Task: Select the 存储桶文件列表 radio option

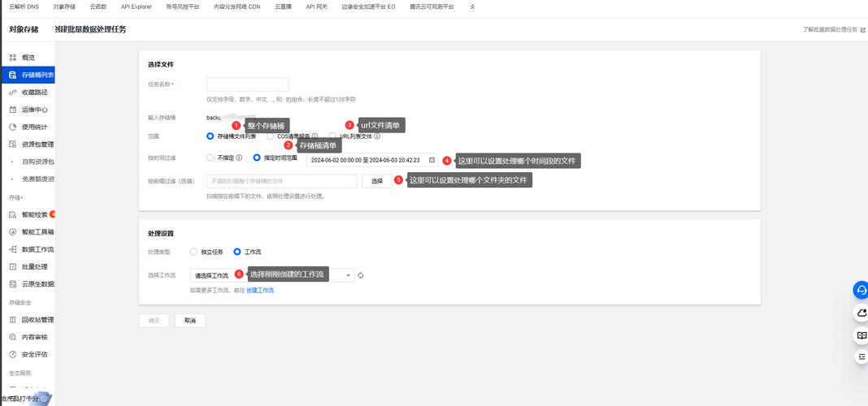Action: coord(210,136)
